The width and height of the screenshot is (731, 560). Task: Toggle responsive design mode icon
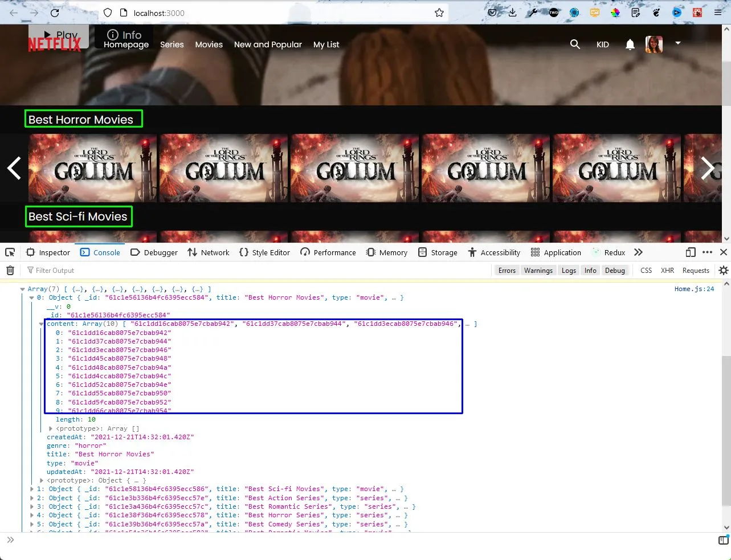coord(691,252)
